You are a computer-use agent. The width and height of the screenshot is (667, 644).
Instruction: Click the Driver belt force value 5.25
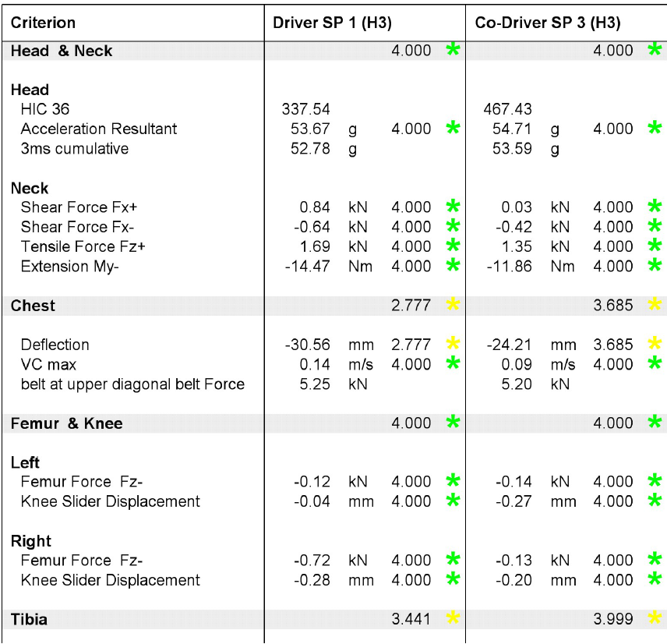click(x=315, y=384)
